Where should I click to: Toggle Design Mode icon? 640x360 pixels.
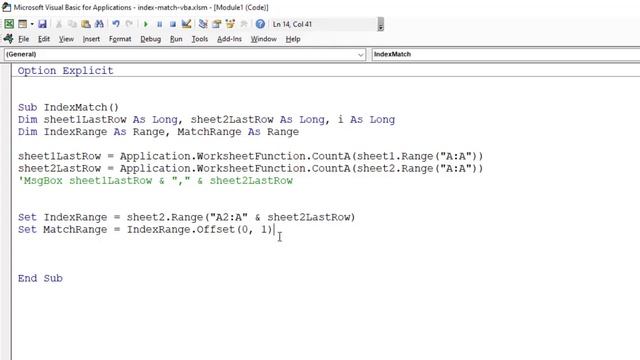point(187,24)
